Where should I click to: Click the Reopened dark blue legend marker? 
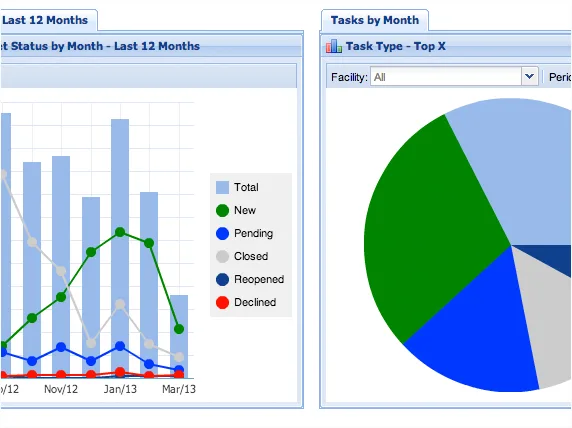(x=222, y=279)
